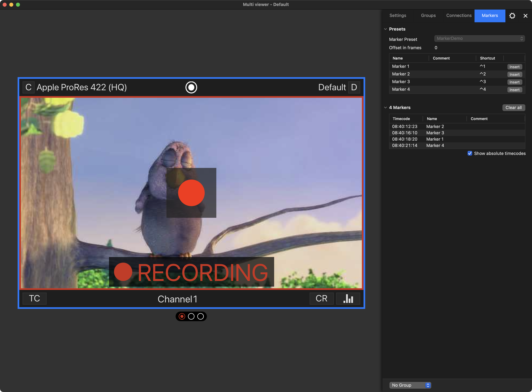Image resolution: width=532 pixels, height=392 pixels.
Task: Click the Offset in frames value field
Action: click(436, 48)
